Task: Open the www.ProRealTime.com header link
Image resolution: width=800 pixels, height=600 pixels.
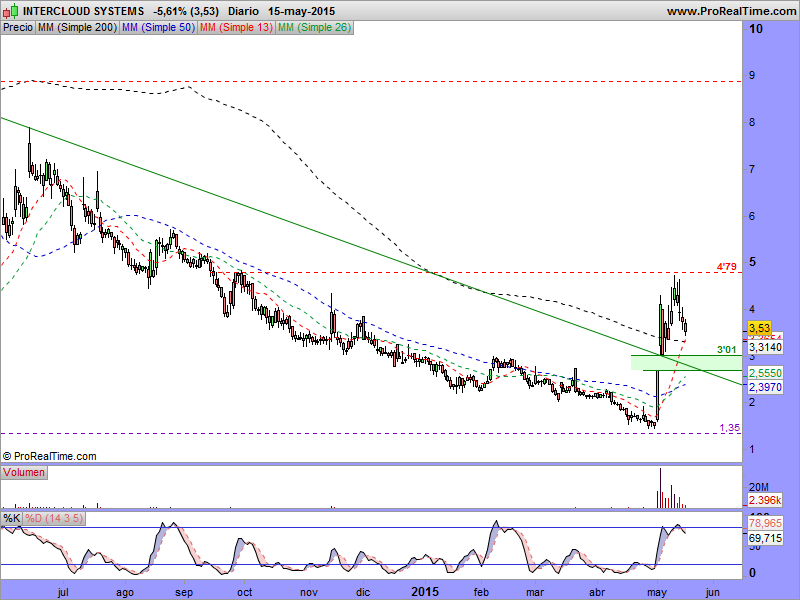Action: coord(731,11)
